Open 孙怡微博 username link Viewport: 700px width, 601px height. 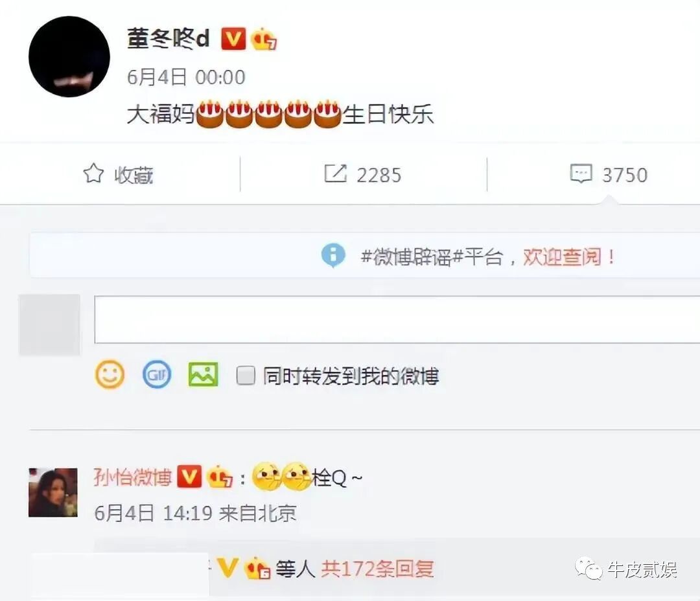click(x=133, y=477)
